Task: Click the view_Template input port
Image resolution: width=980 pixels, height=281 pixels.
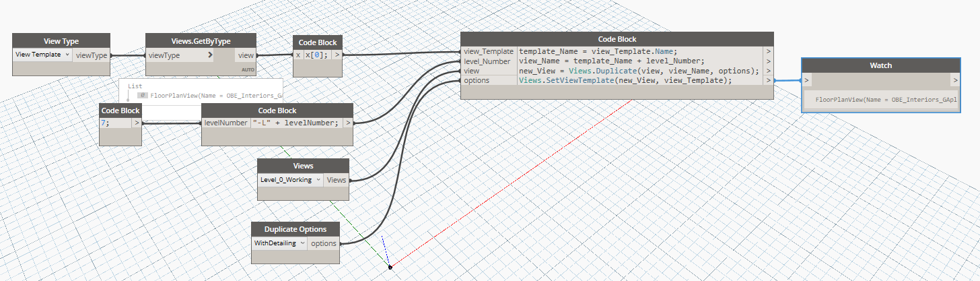Action: pos(489,51)
